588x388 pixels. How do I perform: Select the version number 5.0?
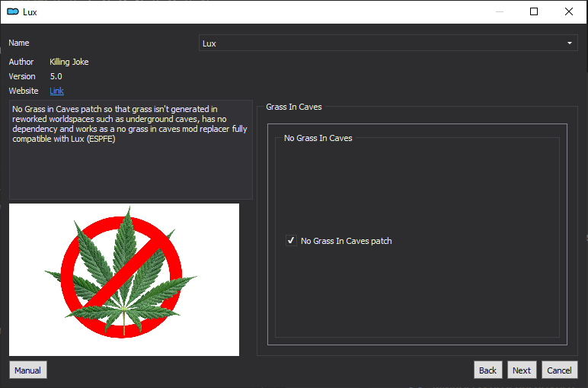(x=56, y=76)
